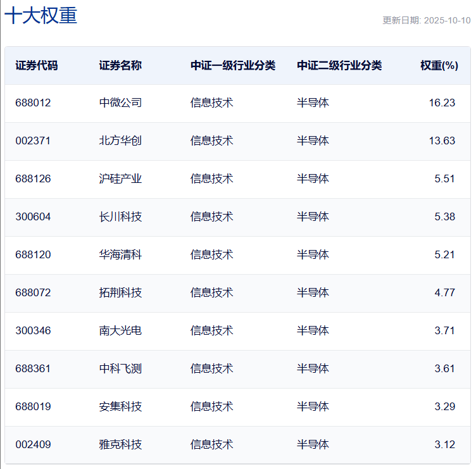Open the 沪硅产业 entry
The height and width of the screenshot is (469, 476).
(120, 178)
